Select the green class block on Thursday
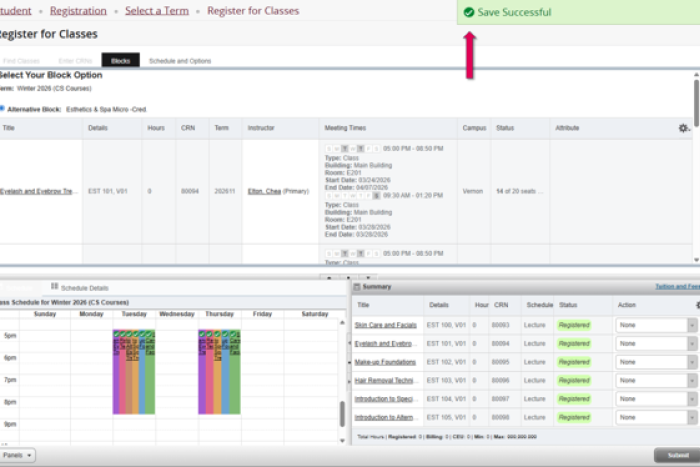The height and width of the screenshot is (467, 700). coord(235,373)
